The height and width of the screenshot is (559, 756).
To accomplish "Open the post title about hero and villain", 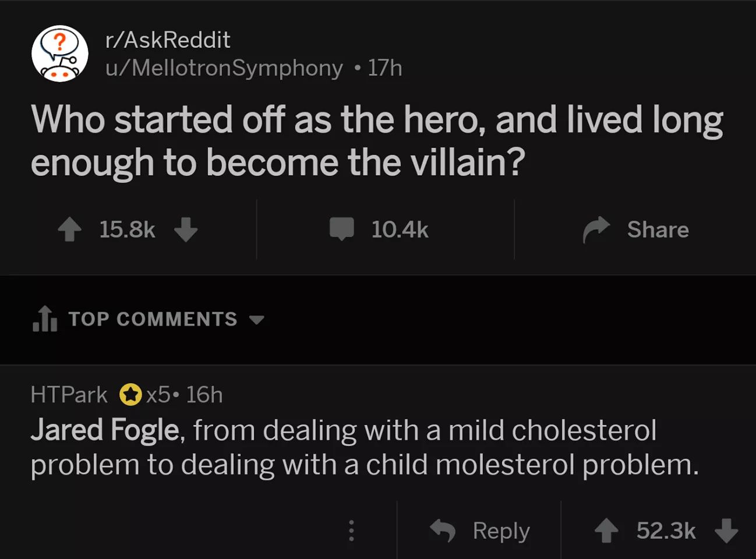I will [x=377, y=140].
